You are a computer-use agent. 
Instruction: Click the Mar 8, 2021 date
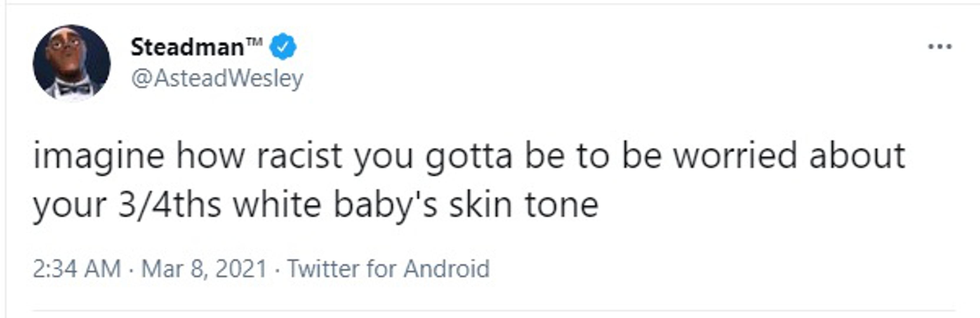click(x=204, y=269)
